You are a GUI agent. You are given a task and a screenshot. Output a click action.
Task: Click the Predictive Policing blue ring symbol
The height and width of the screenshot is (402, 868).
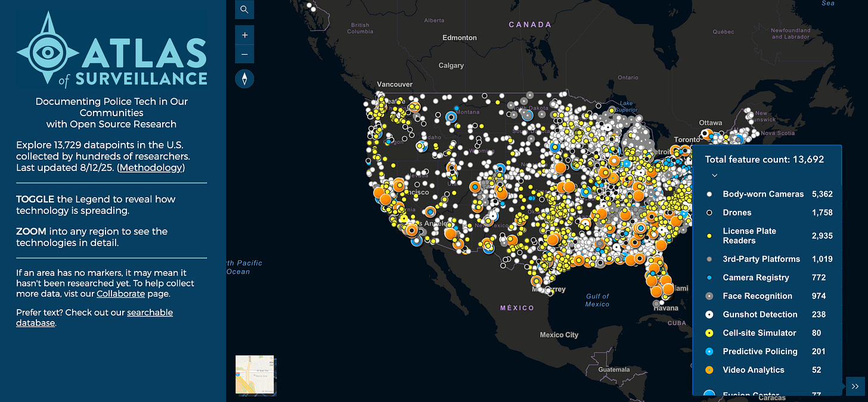point(709,351)
